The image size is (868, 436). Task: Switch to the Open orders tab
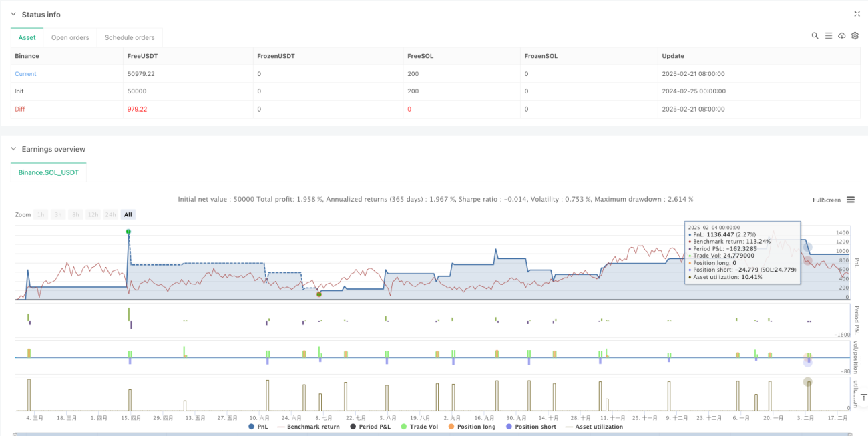(x=70, y=37)
